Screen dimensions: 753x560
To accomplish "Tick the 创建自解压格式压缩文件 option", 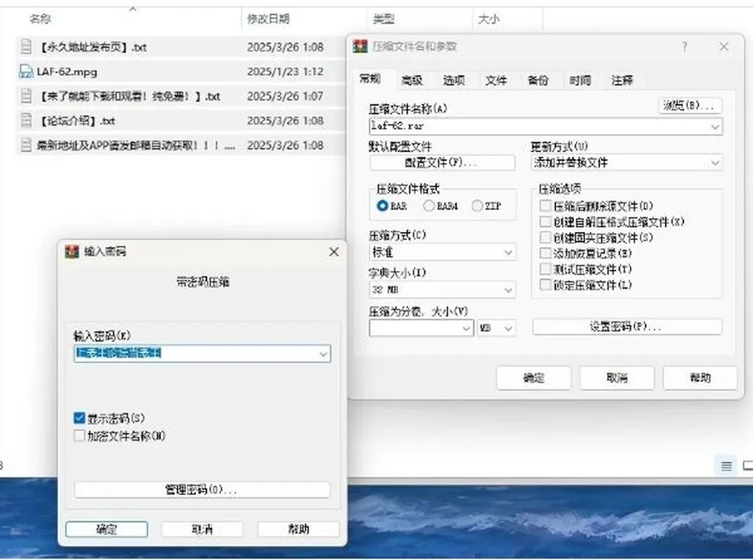I will click(x=545, y=222).
